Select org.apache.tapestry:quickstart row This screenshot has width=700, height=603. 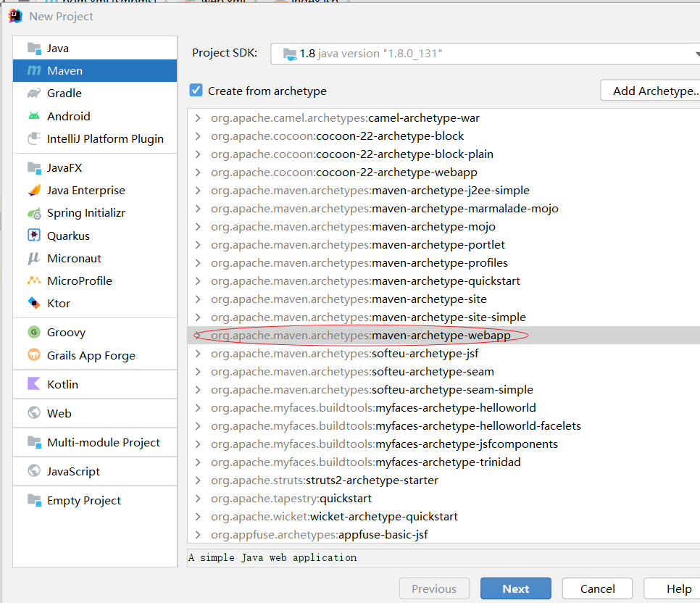pos(443,499)
